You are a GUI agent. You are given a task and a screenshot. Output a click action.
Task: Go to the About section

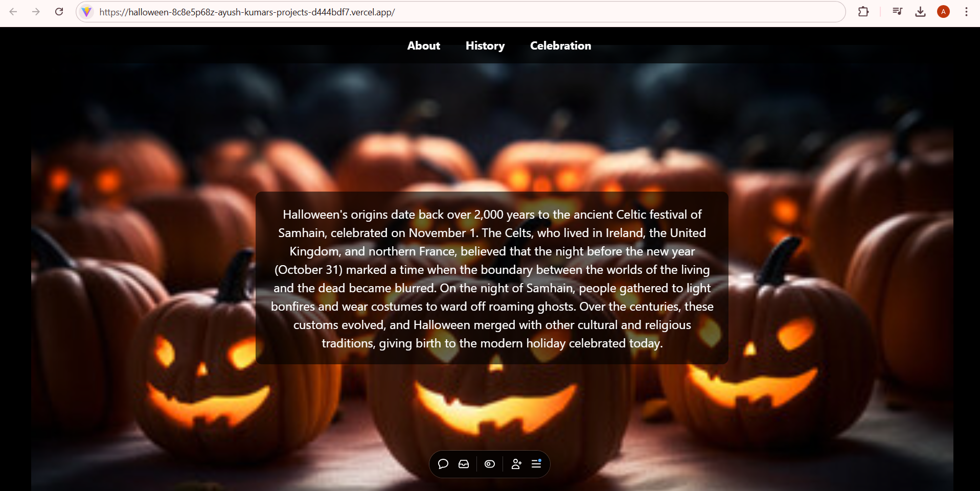423,45
